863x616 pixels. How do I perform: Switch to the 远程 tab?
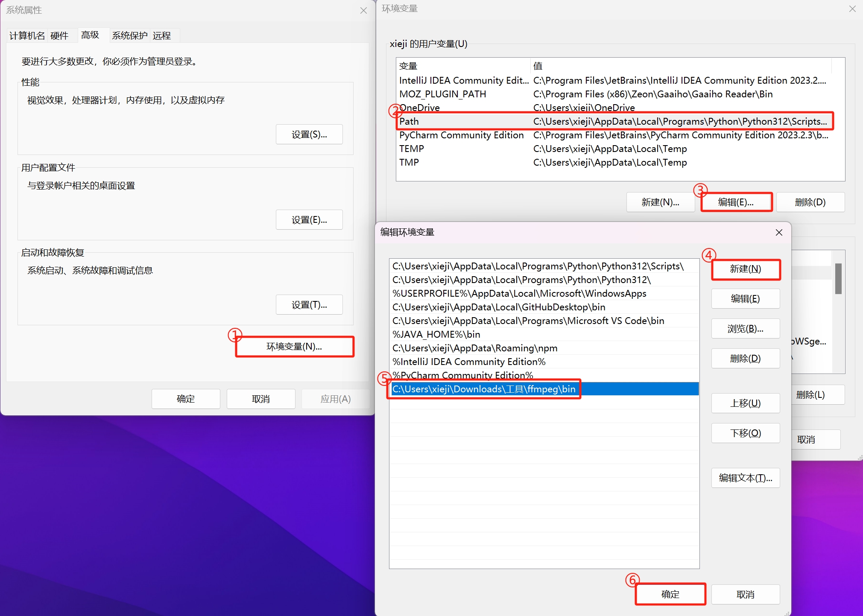click(x=162, y=35)
